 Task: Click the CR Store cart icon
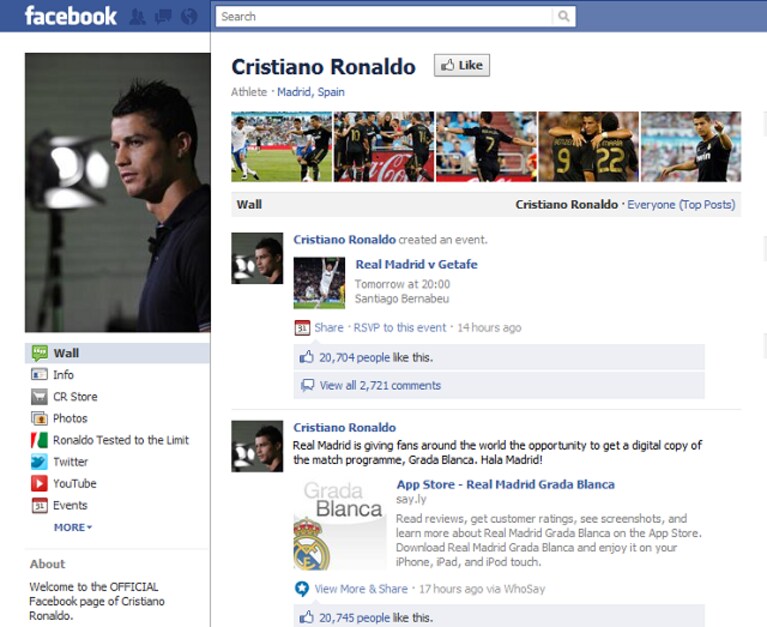[39, 397]
